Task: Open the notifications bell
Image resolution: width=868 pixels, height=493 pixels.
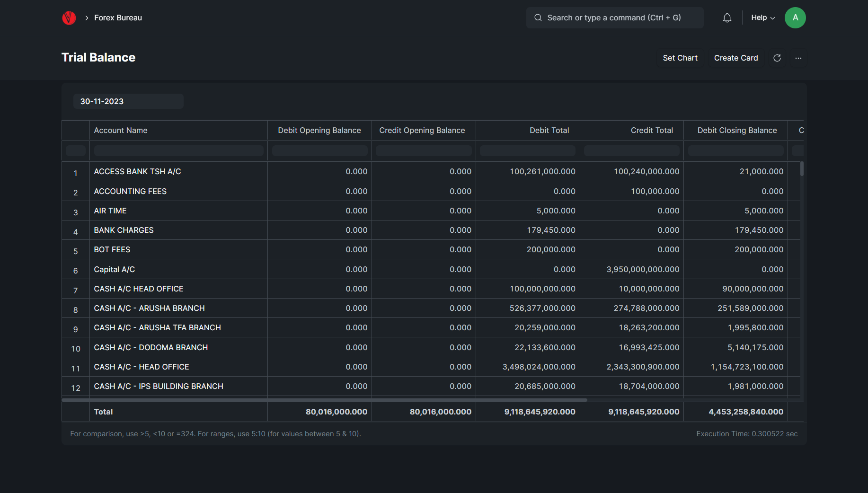Action: click(727, 18)
